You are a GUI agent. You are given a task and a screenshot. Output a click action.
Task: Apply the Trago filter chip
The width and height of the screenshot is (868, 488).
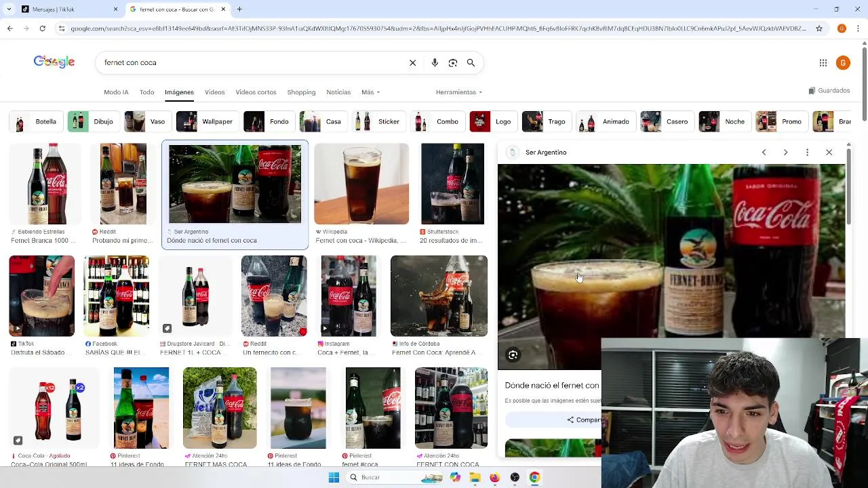click(x=547, y=122)
